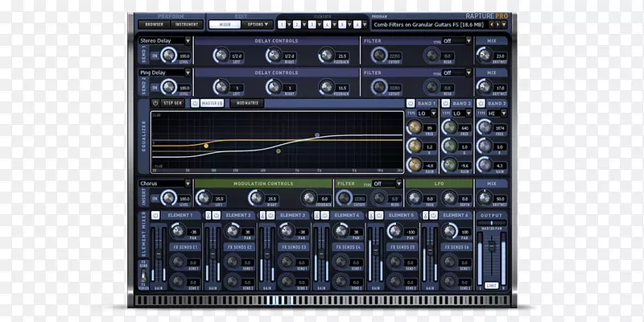Click the Step Gen power icon

point(155,104)
